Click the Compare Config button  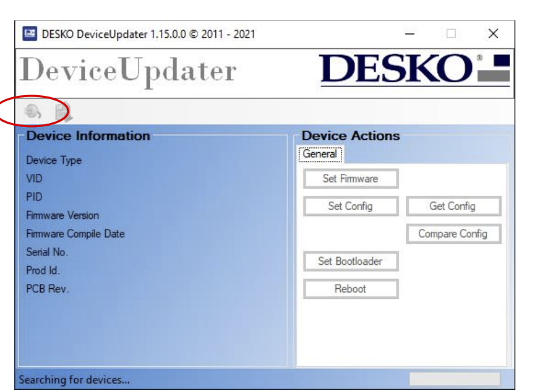(454, 233)
